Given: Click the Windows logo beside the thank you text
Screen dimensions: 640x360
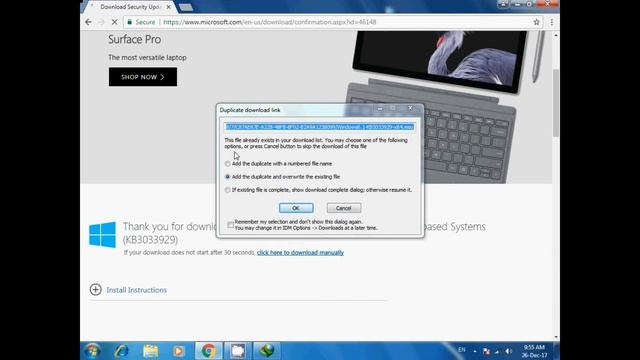Looking at the screenshot, I should click(102, 234).
